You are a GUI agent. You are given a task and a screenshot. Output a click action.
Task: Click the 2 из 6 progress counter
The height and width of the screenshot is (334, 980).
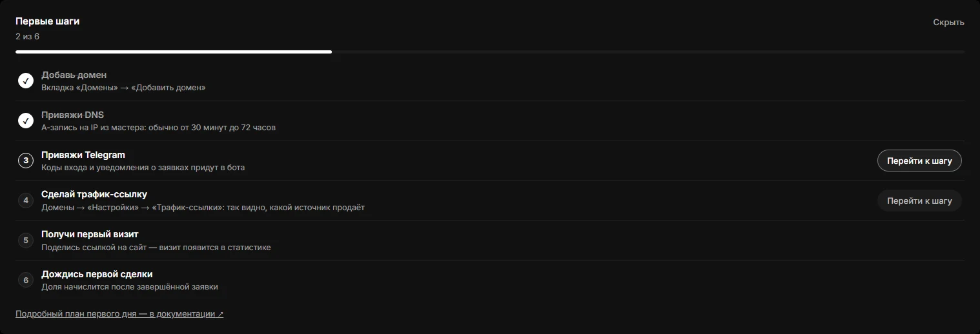click(28, 36)
